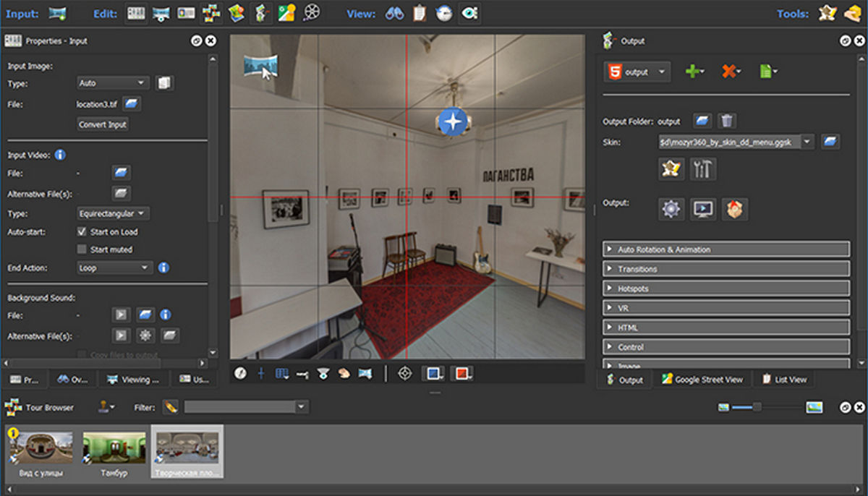Viewport: 868px width, 496px height.
Task: Enable the Start muted checkbox
Action: (82, 249)
